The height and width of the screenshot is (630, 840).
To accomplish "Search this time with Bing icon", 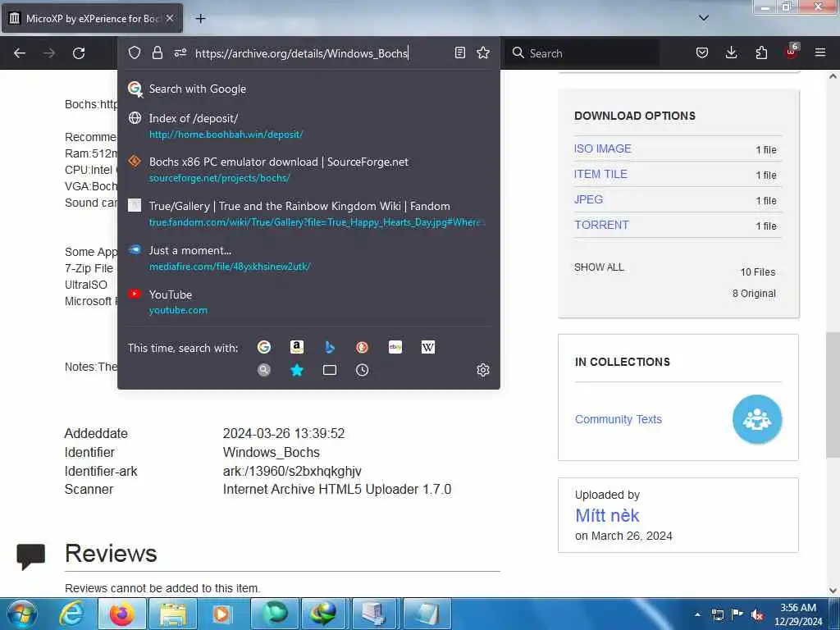I will click(330, 347).
